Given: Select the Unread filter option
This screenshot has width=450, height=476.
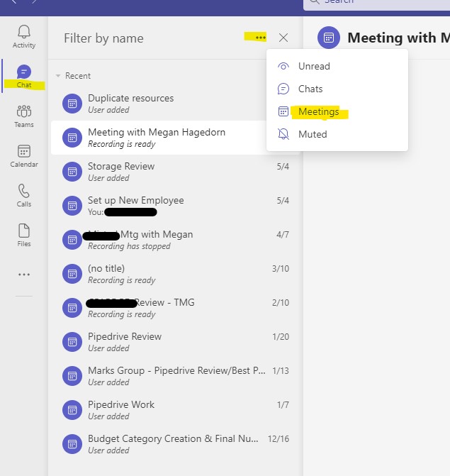Looking at the screenshot, I should 314,66.
